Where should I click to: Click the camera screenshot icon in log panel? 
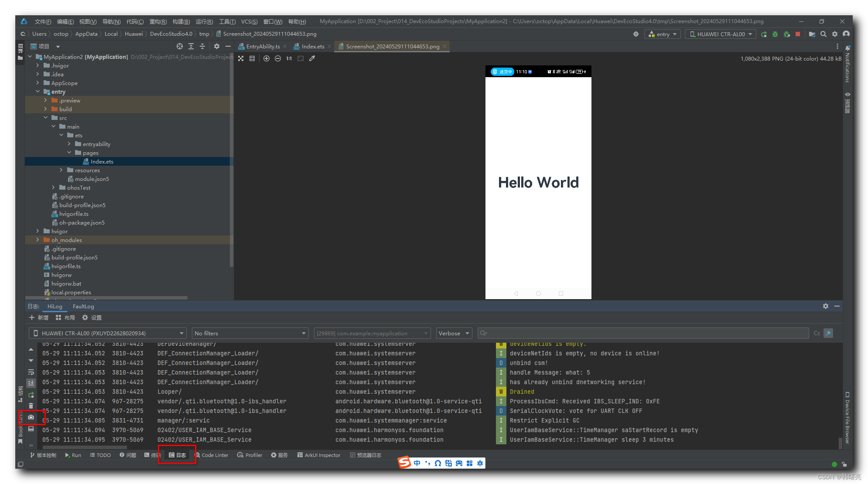tap(31, 417)
